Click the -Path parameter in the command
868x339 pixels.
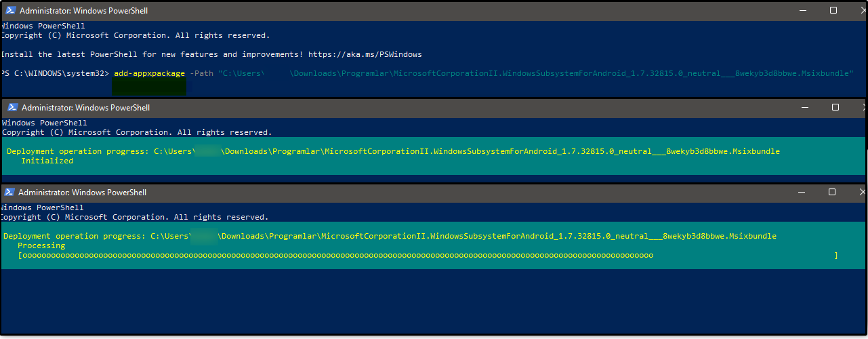click(x=201, y=73)
